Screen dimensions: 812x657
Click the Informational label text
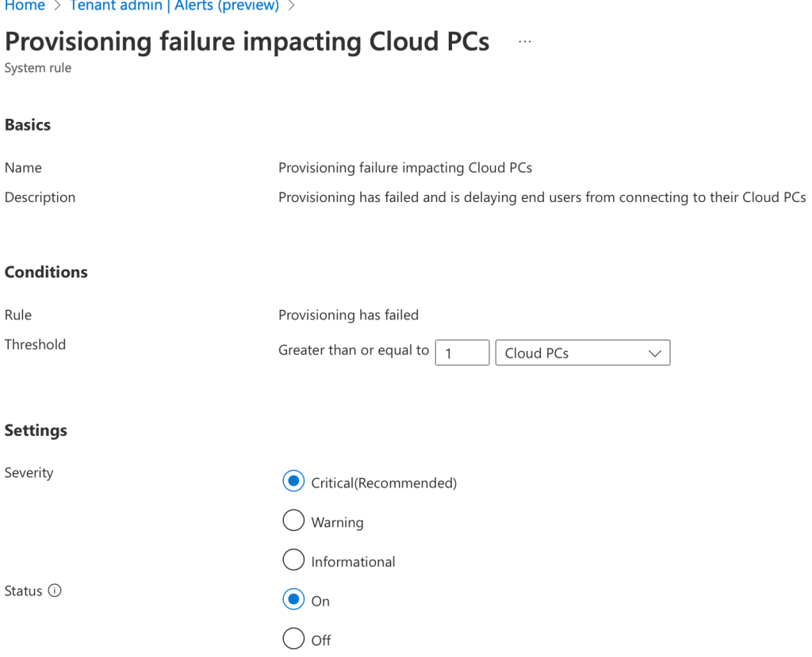click(x=353, y=562)
